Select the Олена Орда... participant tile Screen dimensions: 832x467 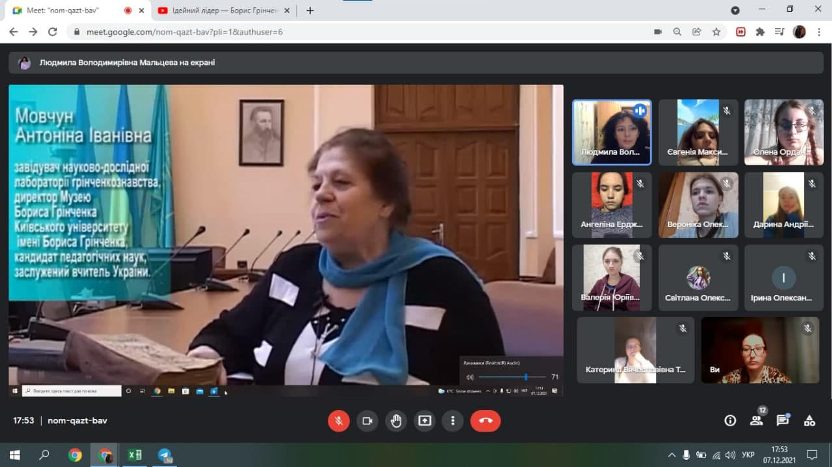click(x=784, y=132)
